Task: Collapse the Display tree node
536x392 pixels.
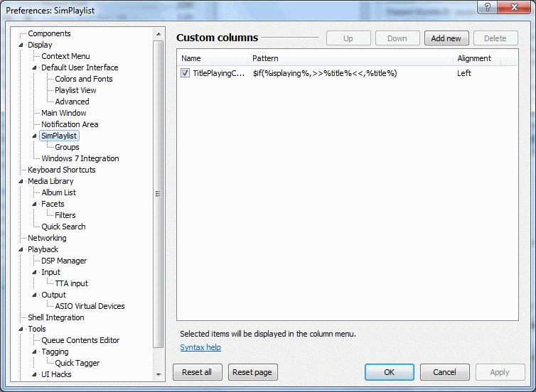Action: coord(21,45)
